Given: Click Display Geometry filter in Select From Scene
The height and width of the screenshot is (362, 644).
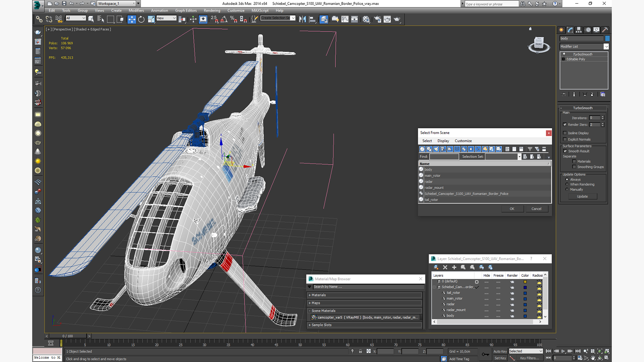Looking at the screenshot, I should point(422,149).
